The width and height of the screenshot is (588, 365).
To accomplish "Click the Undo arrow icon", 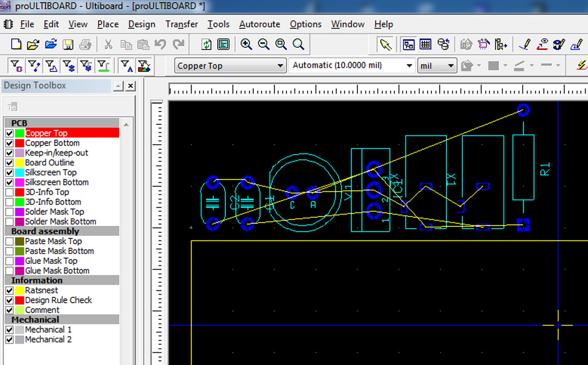I will [160, 44].
